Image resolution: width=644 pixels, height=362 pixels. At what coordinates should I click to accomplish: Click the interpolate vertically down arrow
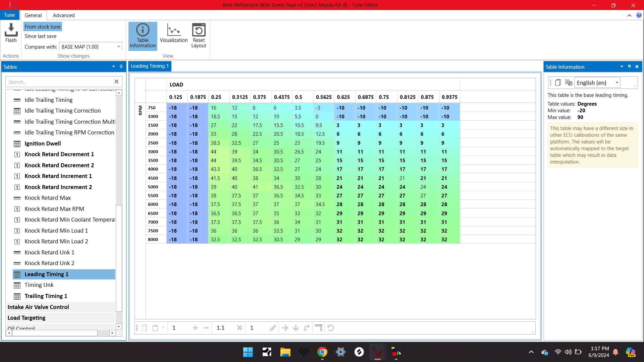tap(296, 328)
